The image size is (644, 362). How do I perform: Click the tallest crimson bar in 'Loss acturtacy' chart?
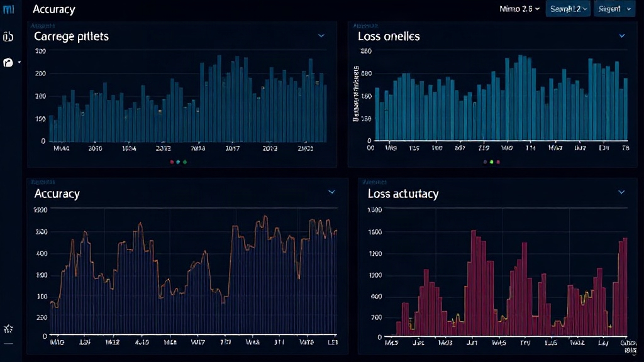(474, 283)
